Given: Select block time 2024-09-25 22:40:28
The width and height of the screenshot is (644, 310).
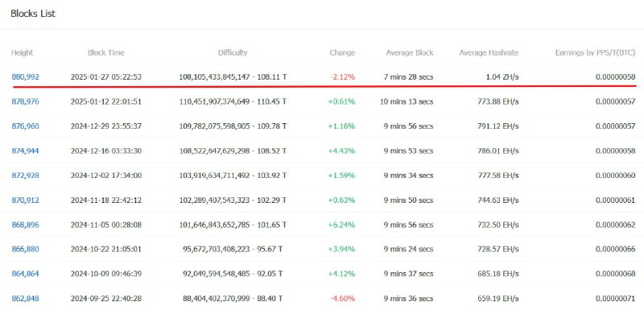Looking at the screenshot, I should click(106, 299).
